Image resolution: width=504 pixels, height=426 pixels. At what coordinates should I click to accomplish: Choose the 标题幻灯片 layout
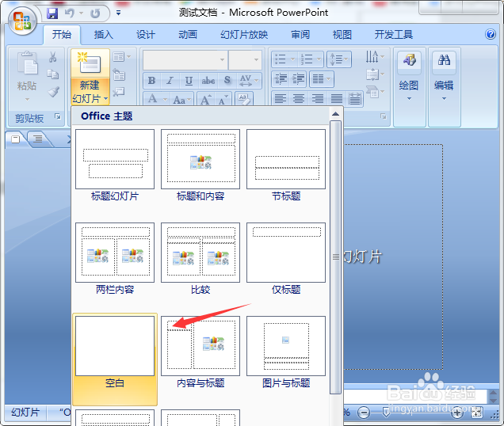point(115,165)
